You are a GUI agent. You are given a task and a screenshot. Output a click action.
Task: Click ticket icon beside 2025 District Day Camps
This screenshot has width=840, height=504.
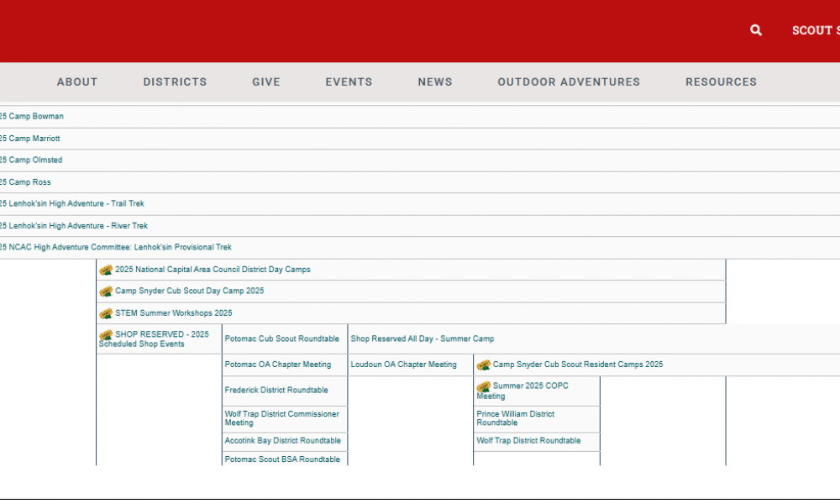point(106,270)
